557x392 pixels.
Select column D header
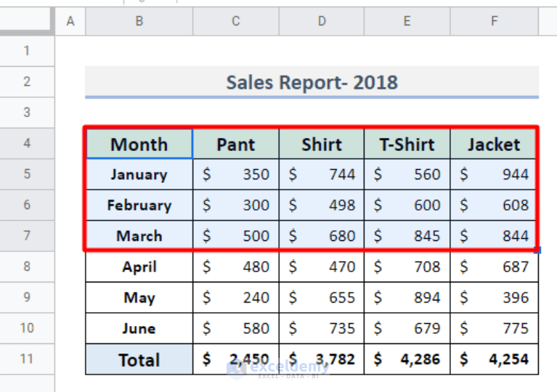322,21
